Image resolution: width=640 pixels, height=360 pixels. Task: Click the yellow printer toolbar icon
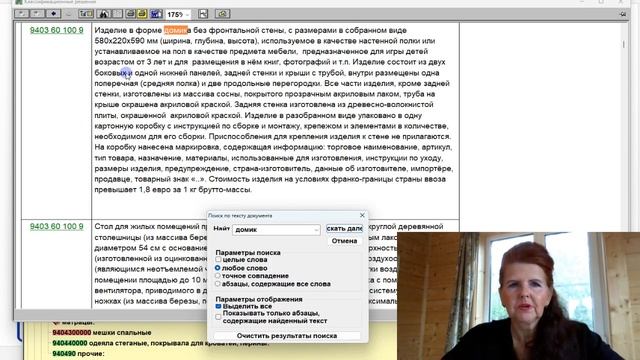click(142, 14)
